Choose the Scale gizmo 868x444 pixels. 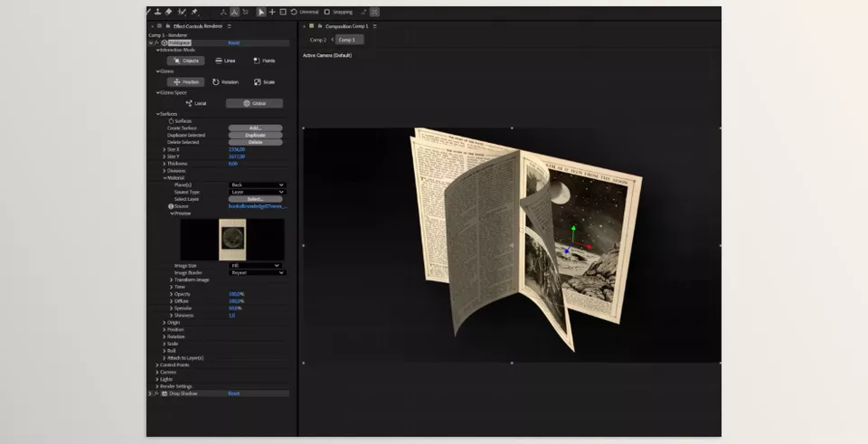click(x=264, y=82)
